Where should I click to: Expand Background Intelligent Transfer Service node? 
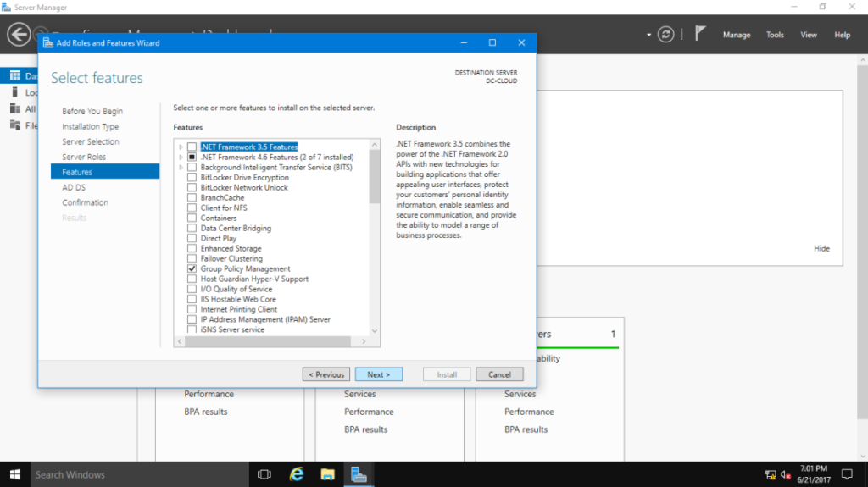click(181, 167)
